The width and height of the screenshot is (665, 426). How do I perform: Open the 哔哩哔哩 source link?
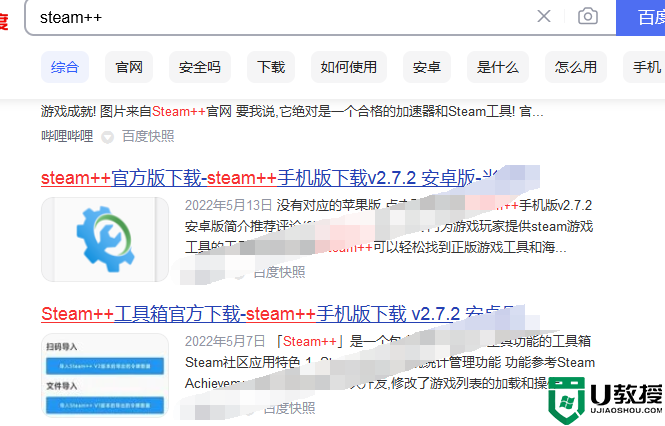pos(67,136)
